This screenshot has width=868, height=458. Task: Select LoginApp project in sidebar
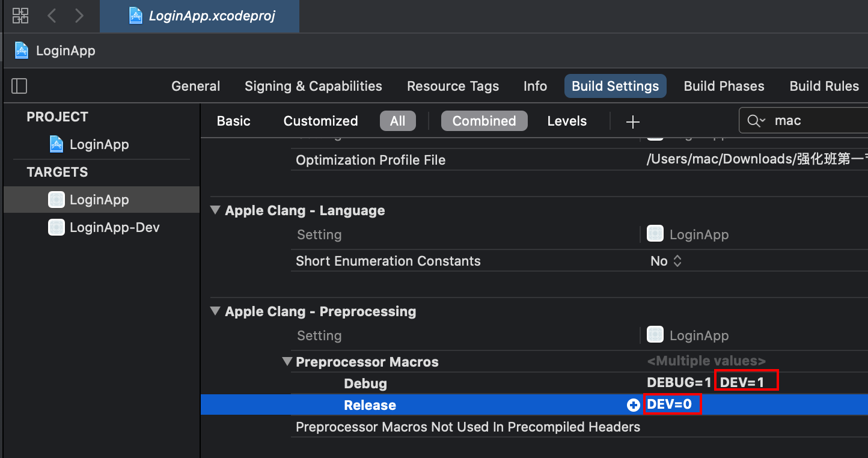(99, 144)
